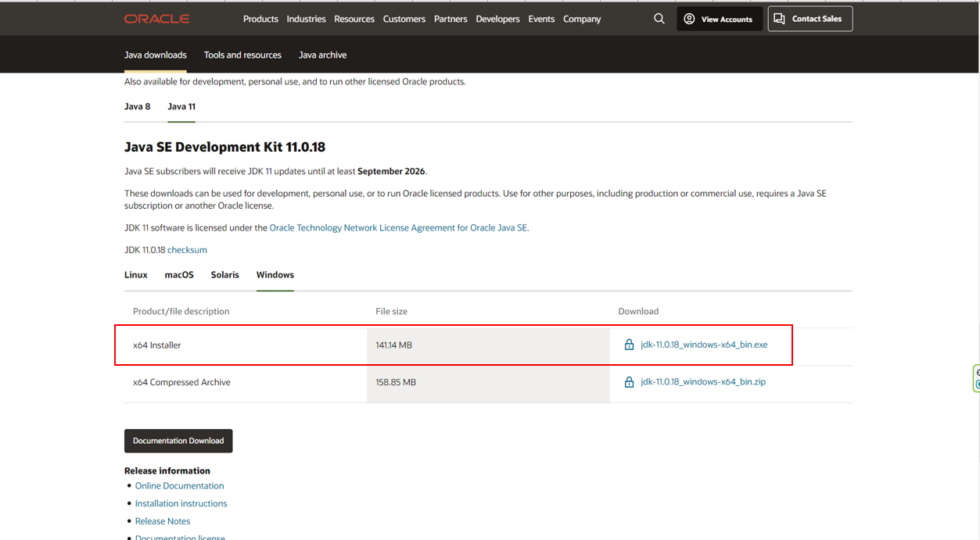Download jdk-11.0.18_windows-x64_bin.exe
Viewport: 980px width, 540px height.
pyautogui.click(x=704, y=345)
